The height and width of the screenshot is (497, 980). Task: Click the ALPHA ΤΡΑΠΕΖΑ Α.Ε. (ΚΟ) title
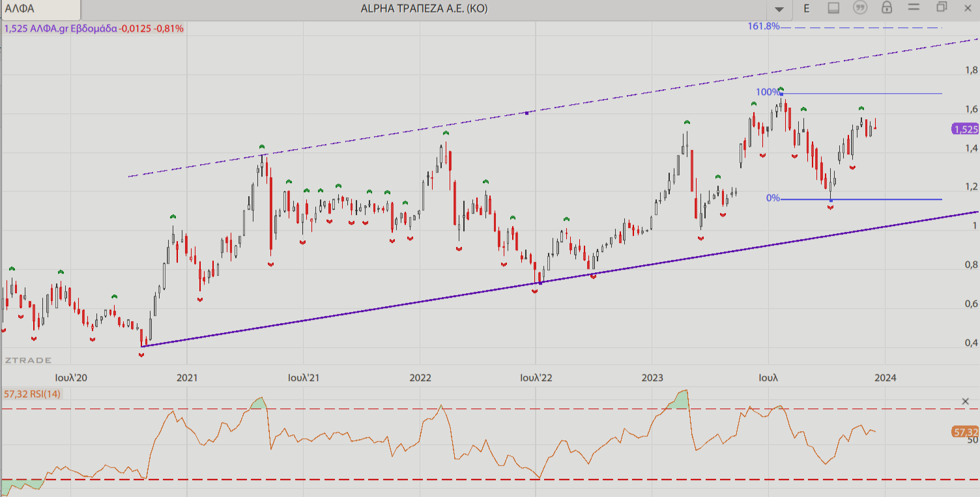[x=424, y=8]
